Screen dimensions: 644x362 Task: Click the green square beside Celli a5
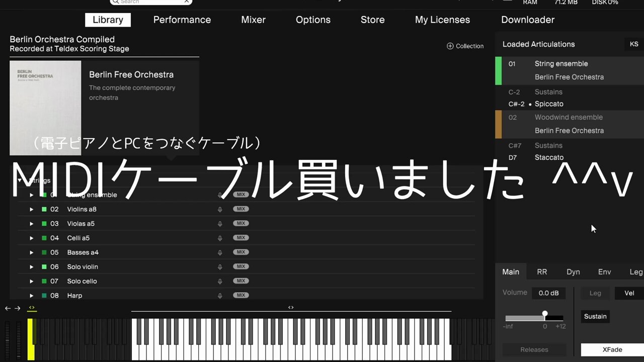point(44,238)
